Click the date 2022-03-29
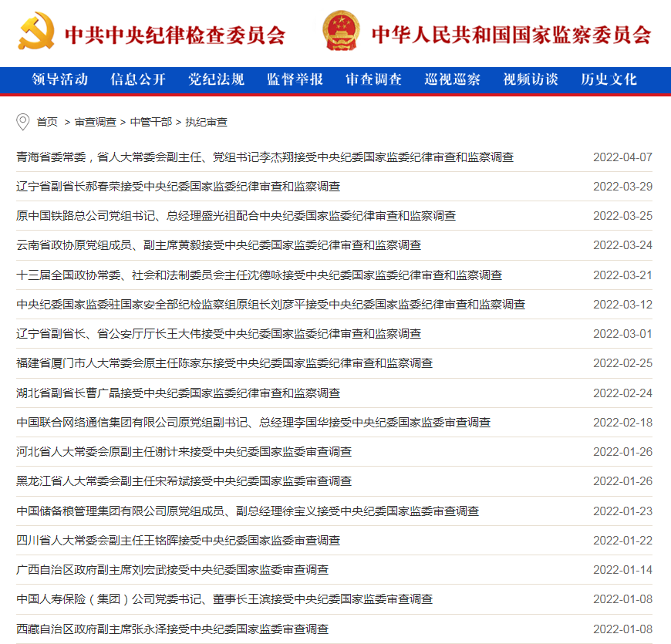671x644 pixels. (x=622, y=187)
